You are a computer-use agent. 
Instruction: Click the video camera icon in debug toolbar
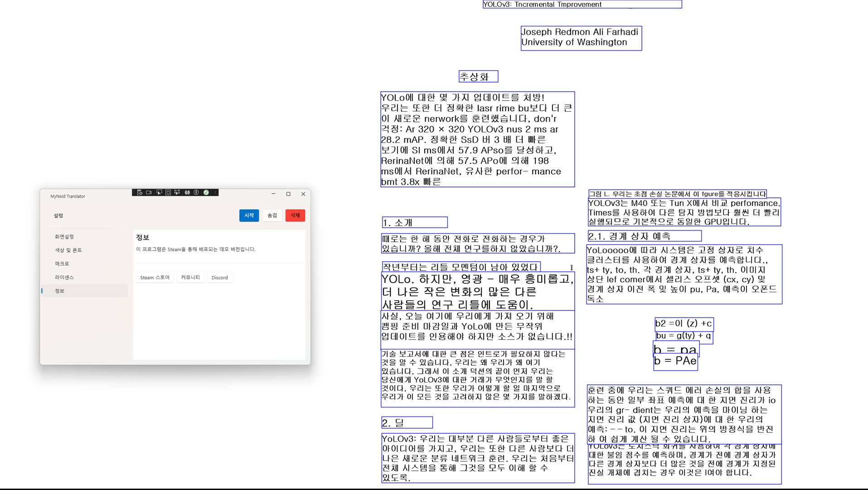[149, 193]
